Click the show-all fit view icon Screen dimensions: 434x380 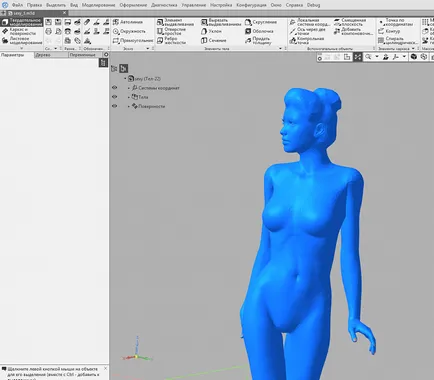pos(358,57)
